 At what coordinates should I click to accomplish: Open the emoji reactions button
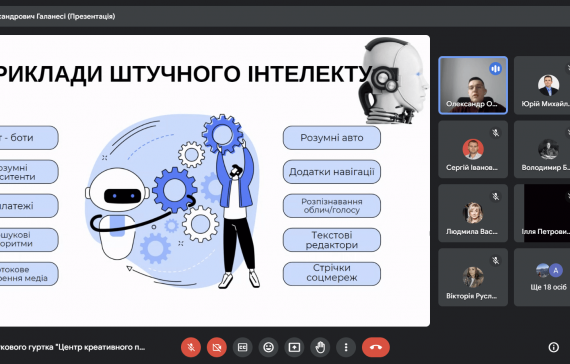click(268, 347)
